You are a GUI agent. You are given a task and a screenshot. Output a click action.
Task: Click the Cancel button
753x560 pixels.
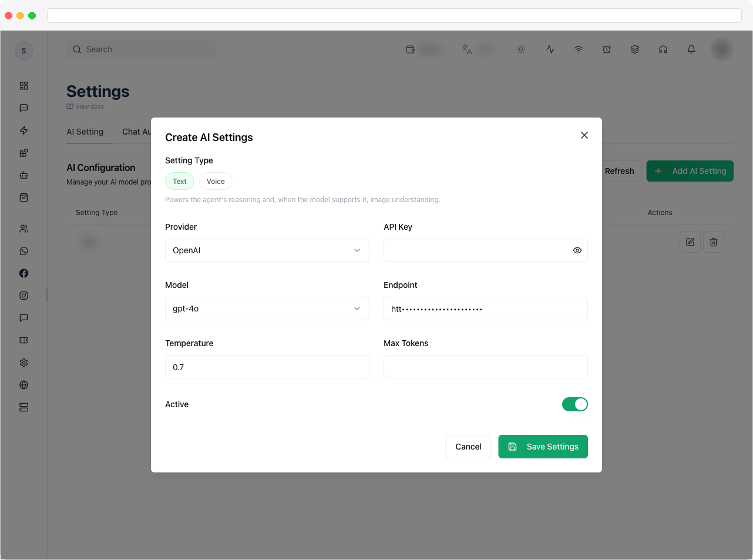pos(468,447)
